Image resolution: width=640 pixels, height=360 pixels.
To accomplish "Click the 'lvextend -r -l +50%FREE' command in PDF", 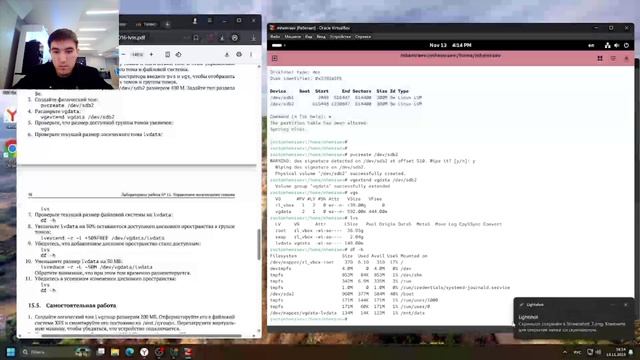I will (x=102, y=238).
